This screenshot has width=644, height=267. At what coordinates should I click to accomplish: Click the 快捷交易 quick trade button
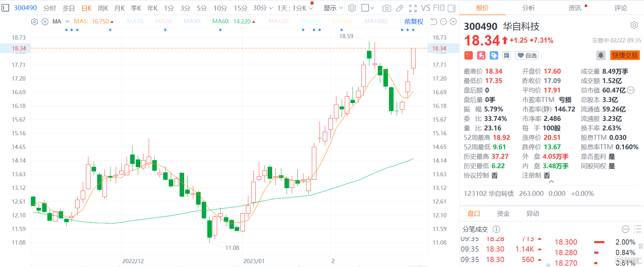(x=625, y=55)
